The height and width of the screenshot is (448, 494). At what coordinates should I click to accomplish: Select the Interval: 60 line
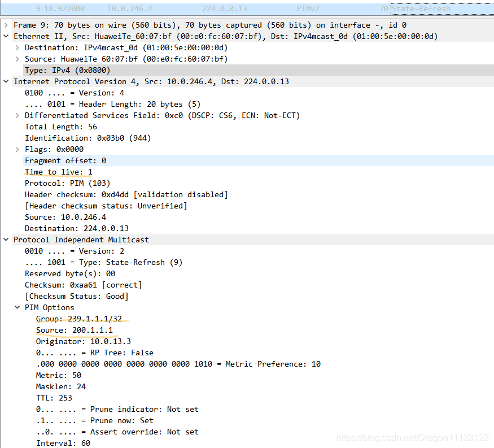click(x=63, y=443)
